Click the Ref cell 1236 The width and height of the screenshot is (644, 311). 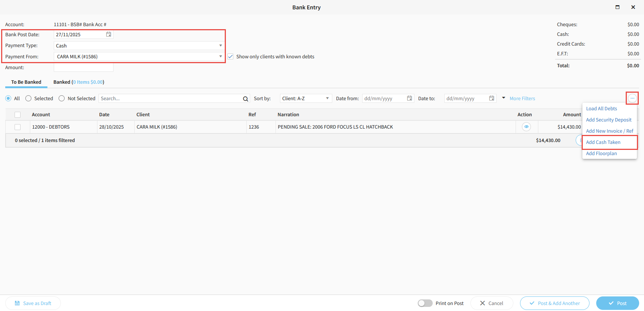tap(261, 127)
